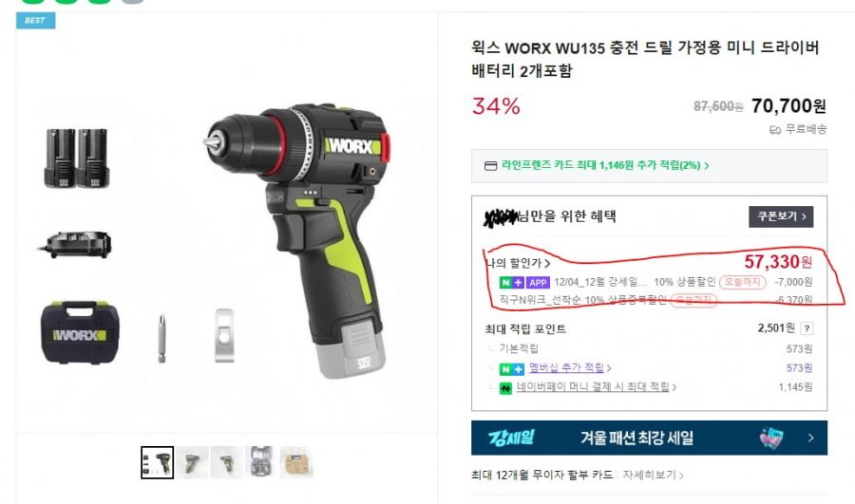
Task: View the fourth carrying-case thumbnail
Action: [262, 462]
